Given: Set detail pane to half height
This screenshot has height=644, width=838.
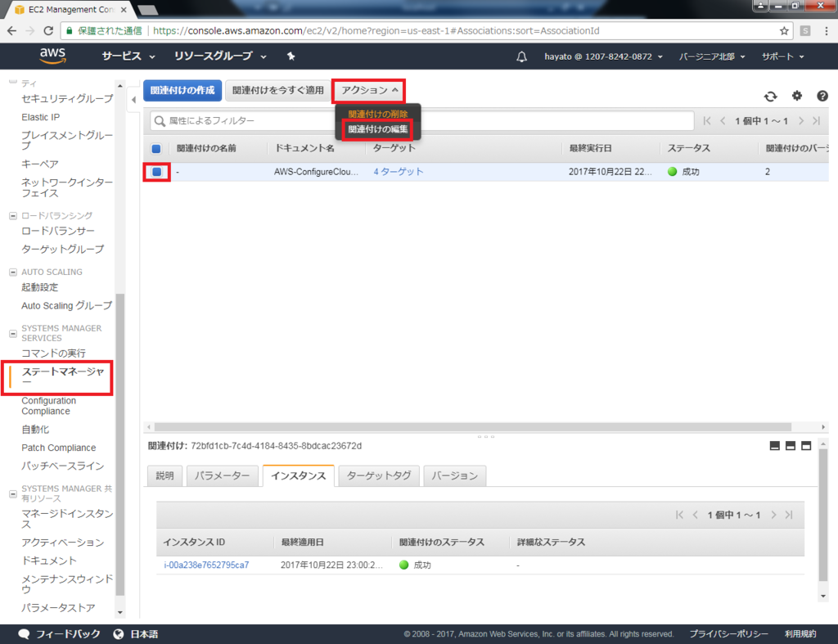Looking at the screenshot, I should click(791, 446).
